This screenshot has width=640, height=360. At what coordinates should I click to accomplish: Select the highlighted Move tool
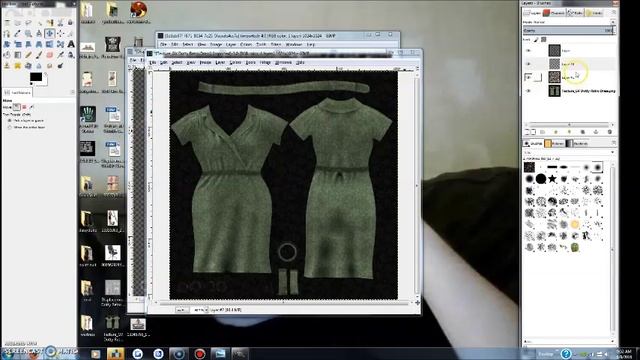click(x=50, y=33)
